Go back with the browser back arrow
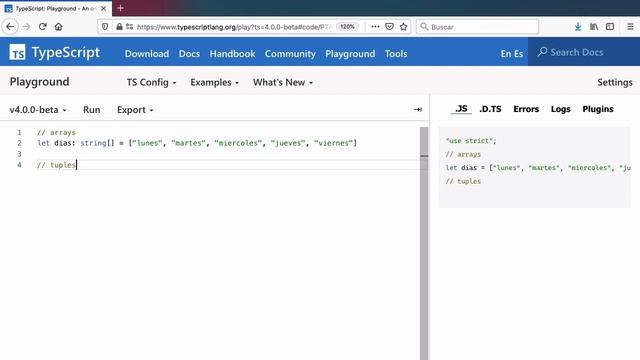Image resolution: width=640 pixels, height=360 pixels. pyautogui.click(x=10, y=27)
